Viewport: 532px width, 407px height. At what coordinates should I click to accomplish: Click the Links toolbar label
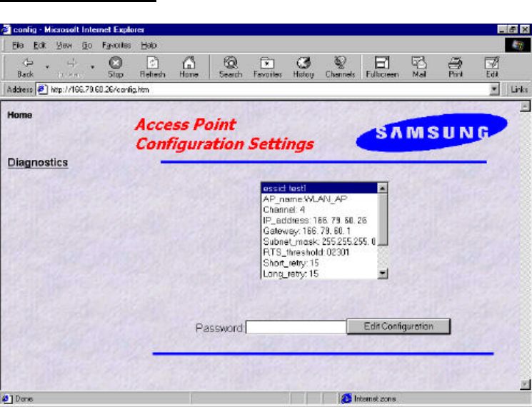pos(519,89)
